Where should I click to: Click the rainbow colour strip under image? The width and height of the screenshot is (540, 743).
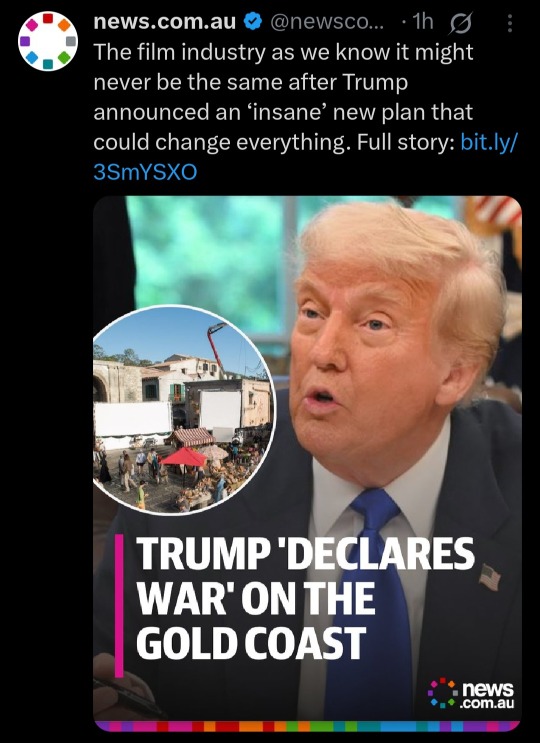(307, 726)
